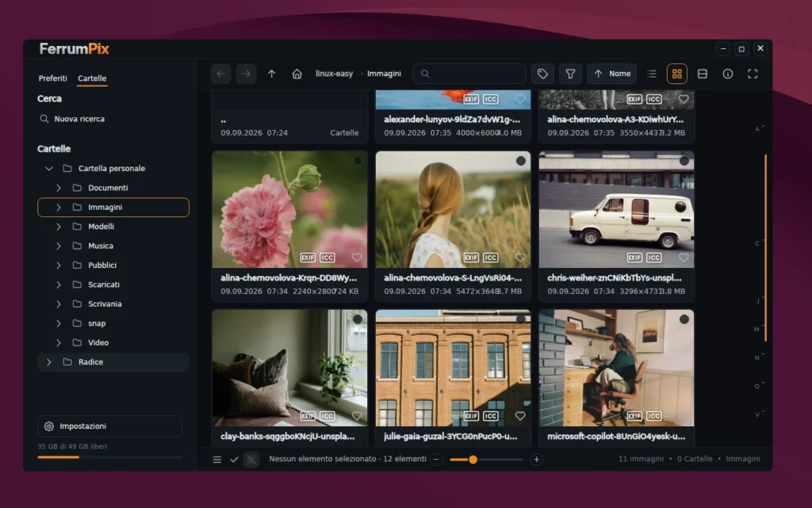Image resolution: width=812 pixels, height=508 pixels.
Task: Expand the Radice tree node
Action: pos(48,362)
